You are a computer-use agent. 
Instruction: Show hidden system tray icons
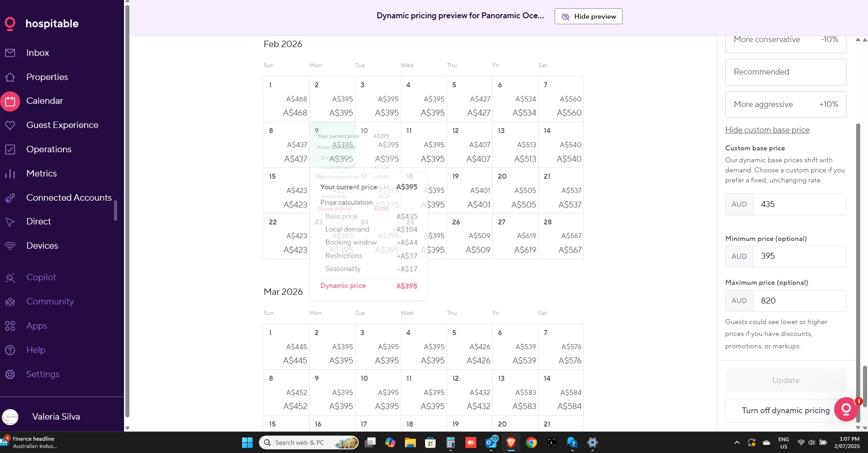coord(737,442)
